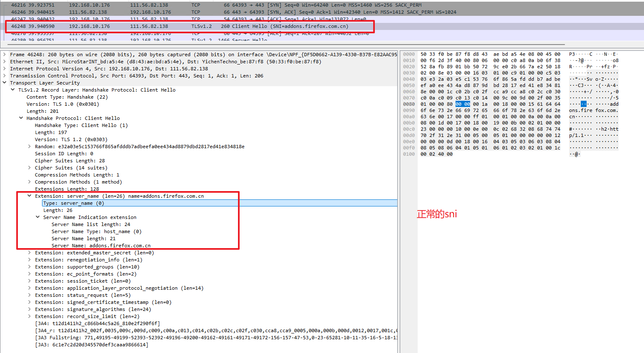
Task: Expand Cipher Suites (14 suites)
Action: pos(30,168)
